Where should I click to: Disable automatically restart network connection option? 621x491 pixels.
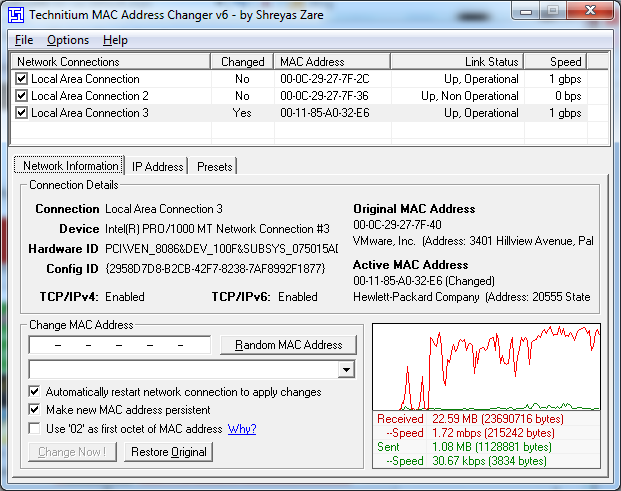[x=36, y=392]
